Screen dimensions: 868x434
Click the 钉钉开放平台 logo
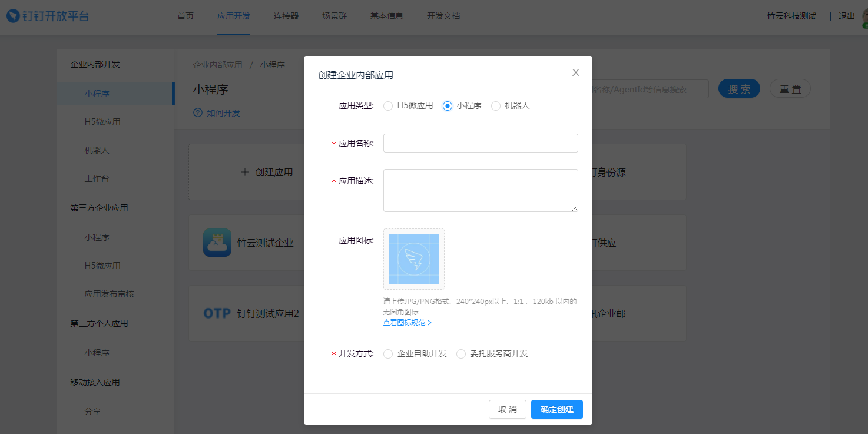click(48, 16)
